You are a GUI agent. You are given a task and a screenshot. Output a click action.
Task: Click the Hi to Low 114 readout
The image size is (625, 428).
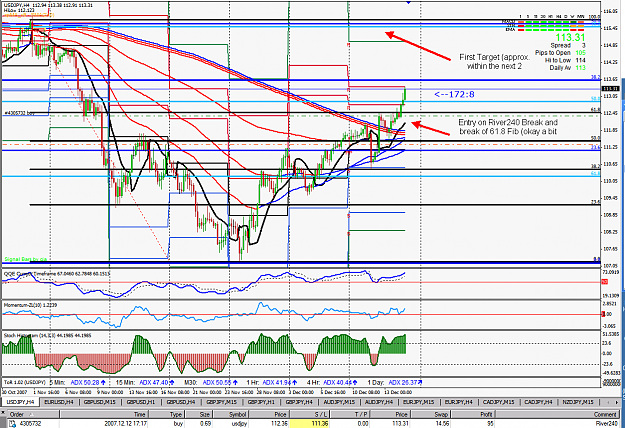tap(565, 60)
